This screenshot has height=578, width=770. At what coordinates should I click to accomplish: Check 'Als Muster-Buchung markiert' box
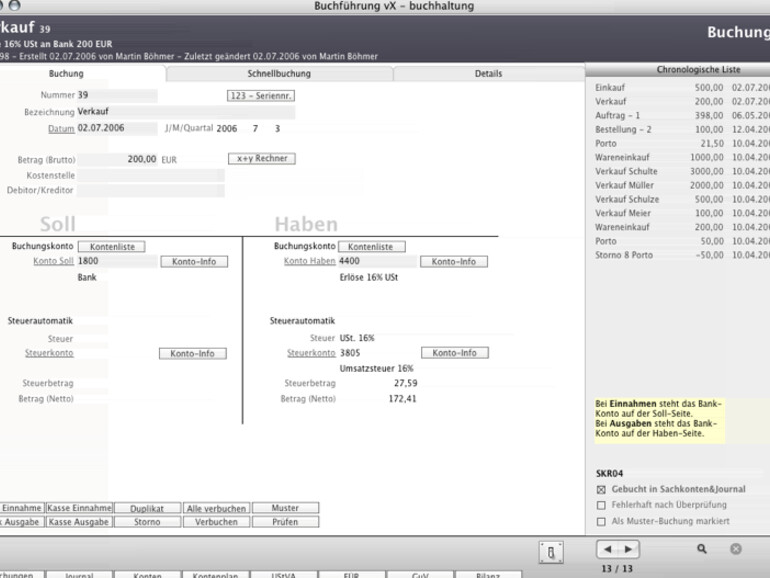click(601, 522)
